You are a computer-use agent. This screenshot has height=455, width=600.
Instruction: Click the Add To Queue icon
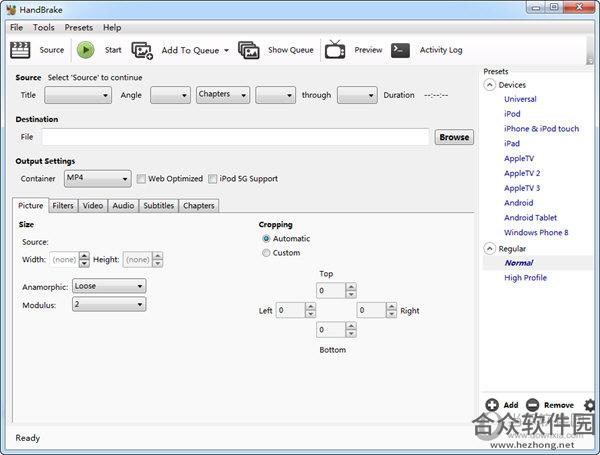[142, 50]
